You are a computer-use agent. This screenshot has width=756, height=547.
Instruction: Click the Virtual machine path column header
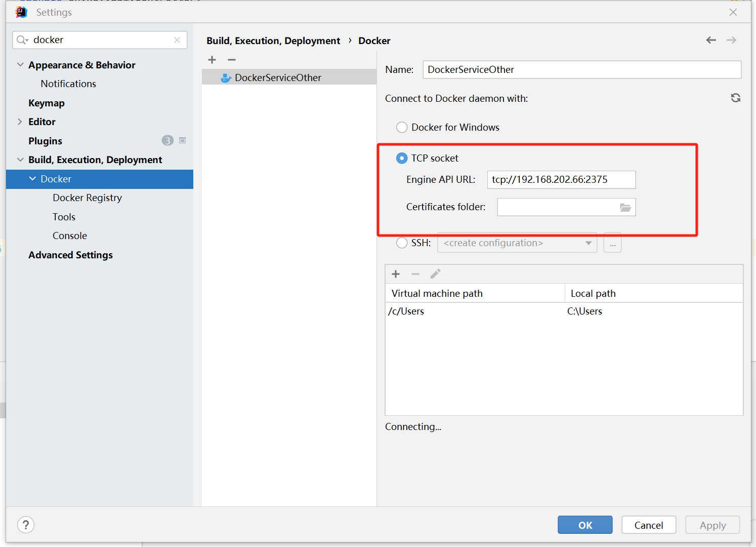[475, 293]
